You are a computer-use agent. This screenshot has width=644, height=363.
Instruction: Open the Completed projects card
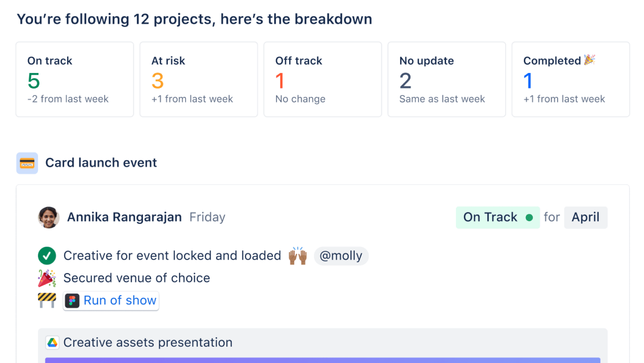click(x=570, y=79)
